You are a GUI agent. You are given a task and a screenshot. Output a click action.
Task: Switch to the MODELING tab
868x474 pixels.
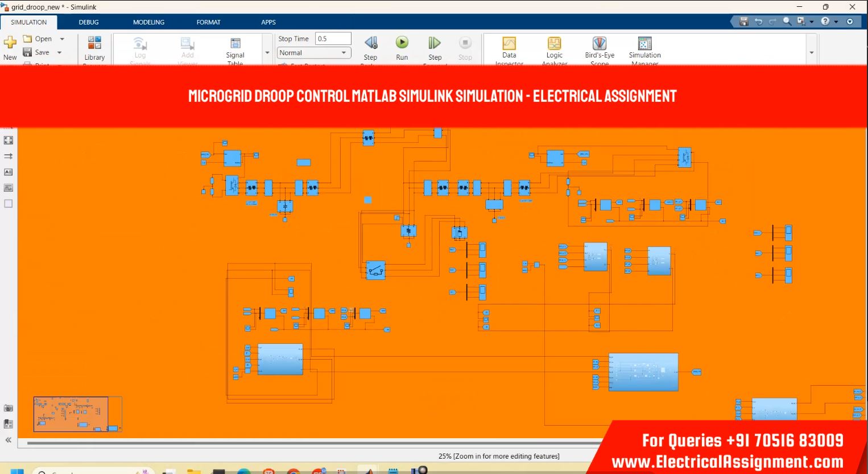[148, 22]
